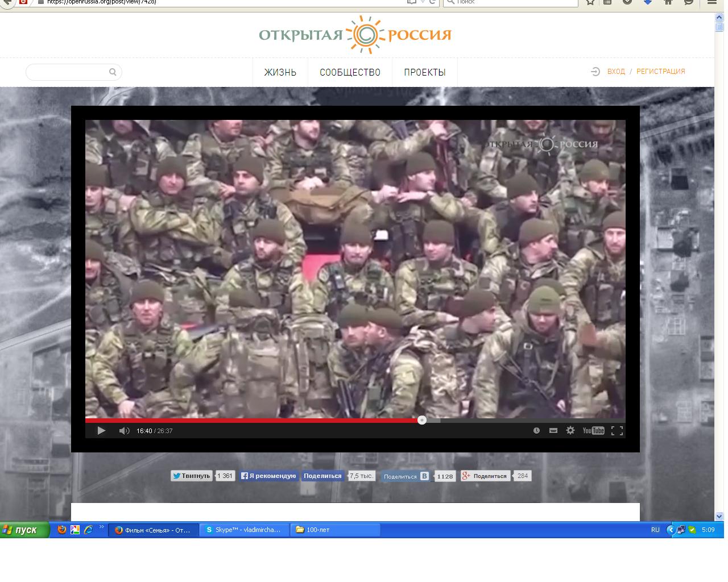
Task: Enter fullscreen video mode
Action: point(617,431)
